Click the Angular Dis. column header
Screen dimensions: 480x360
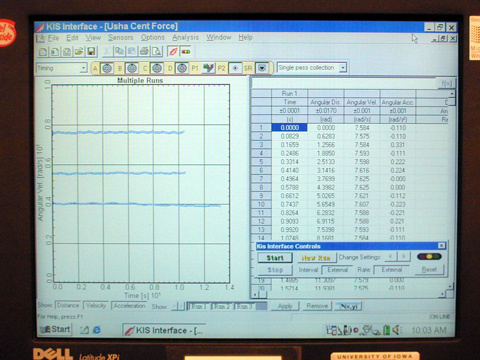point(326,102)
